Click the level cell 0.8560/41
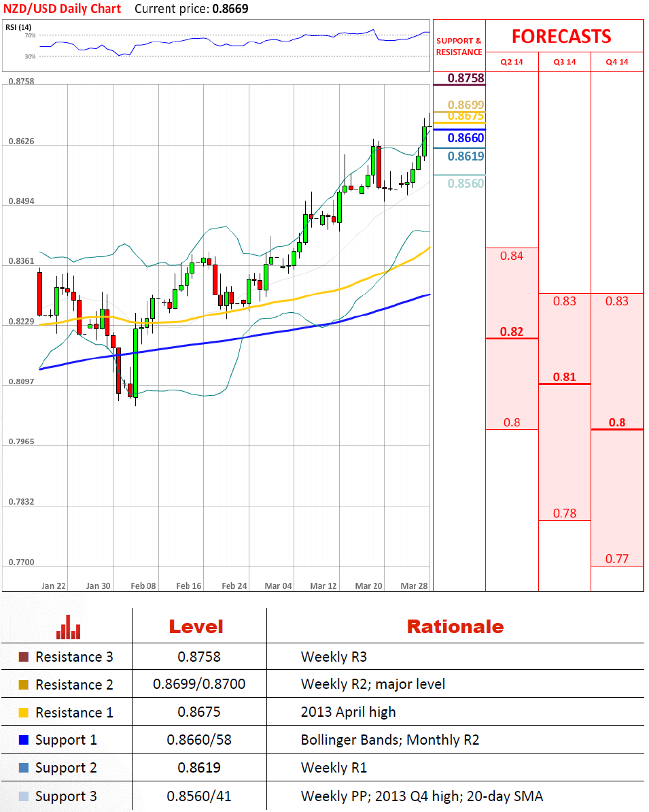 [199, 796]
